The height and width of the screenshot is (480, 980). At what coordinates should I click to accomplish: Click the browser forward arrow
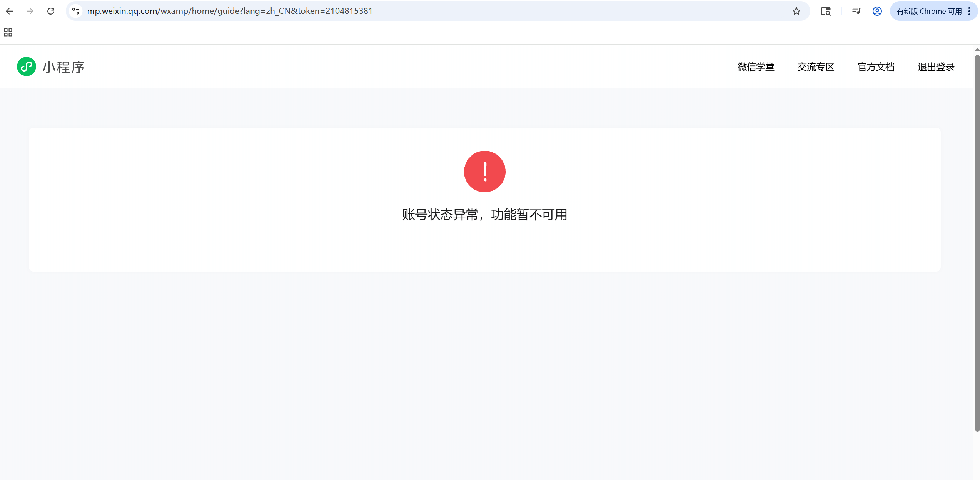[30, 11]
